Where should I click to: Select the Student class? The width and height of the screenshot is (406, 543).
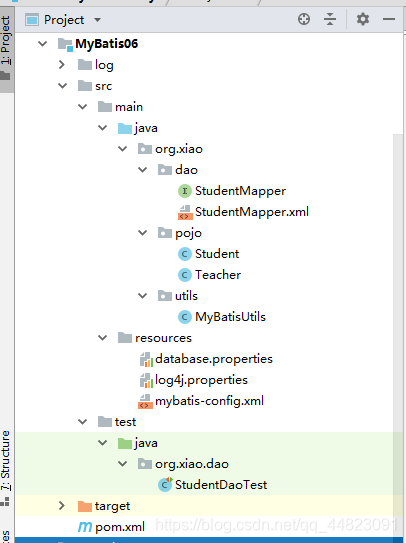217,254
